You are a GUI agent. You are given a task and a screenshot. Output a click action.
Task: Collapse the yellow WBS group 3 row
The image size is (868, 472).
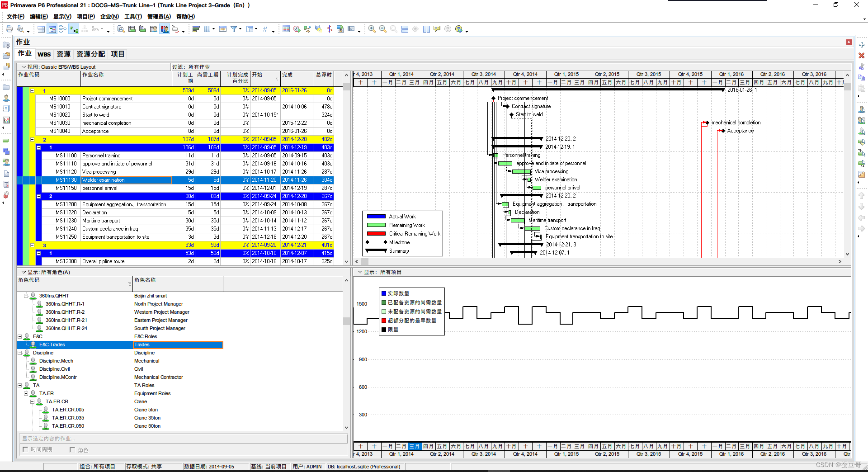[33, 245]
